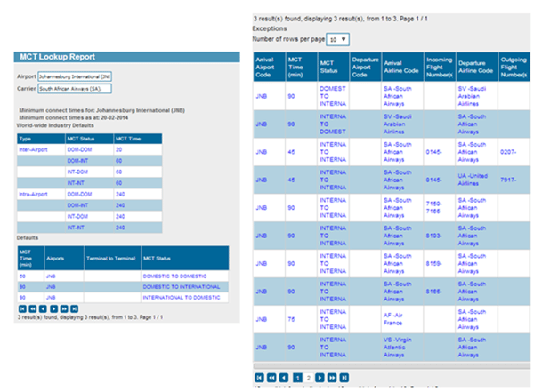
Task: Open the INTERNATIONAL TO DOMESTIC link
Action: [182, 298]
